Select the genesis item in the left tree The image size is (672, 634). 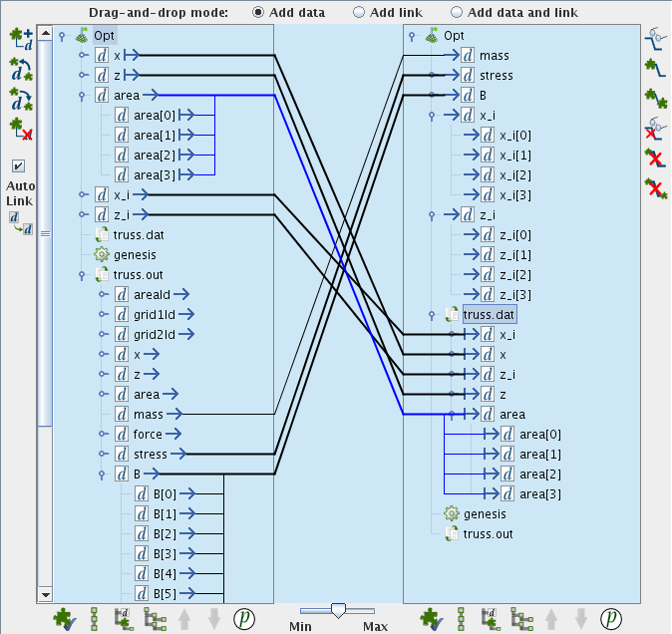134,255
